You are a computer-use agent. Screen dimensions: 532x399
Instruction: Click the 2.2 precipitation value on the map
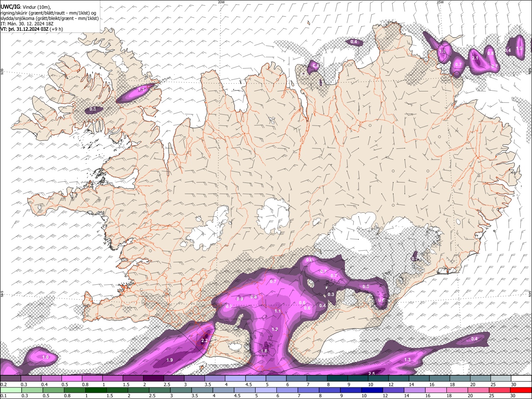(x=204, y=340)
